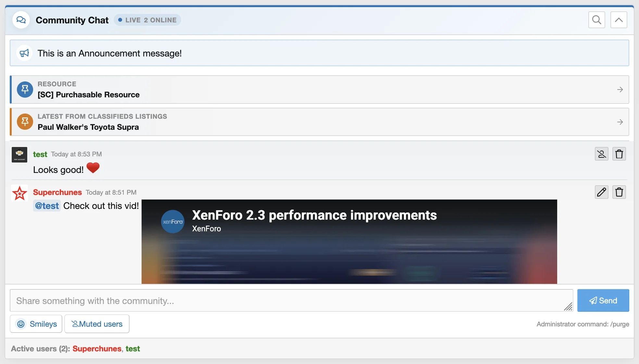639x364 pixels.
Task: Click the 'RESOURCE' label
Action: tap(57, 84)
